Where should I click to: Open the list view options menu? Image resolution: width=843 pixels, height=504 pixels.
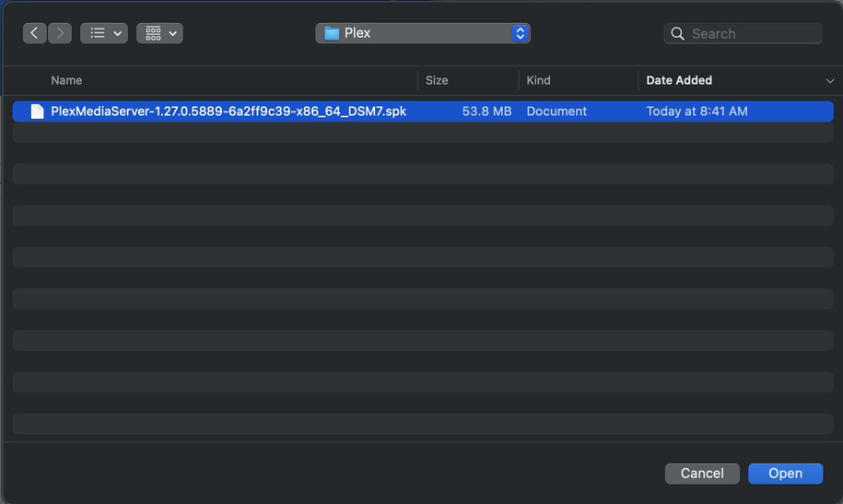pos(104,33)
